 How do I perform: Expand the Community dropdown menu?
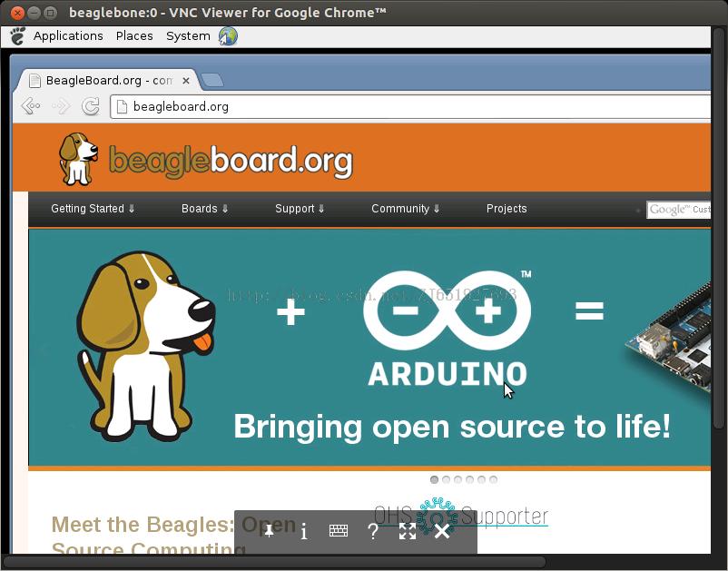pos(405,209)
